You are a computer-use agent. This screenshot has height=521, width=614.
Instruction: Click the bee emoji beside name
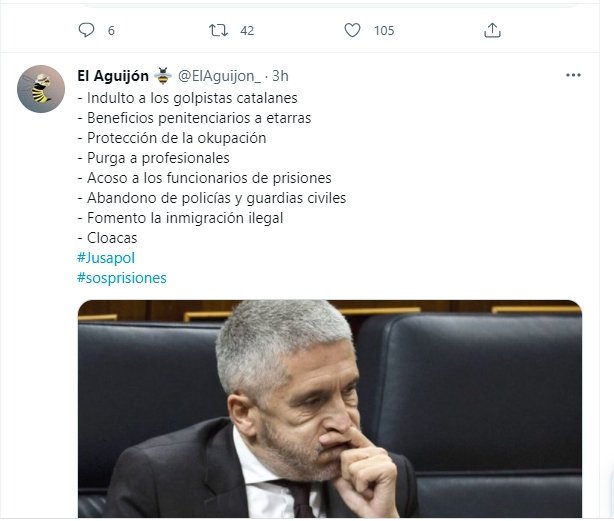[163, 76]
